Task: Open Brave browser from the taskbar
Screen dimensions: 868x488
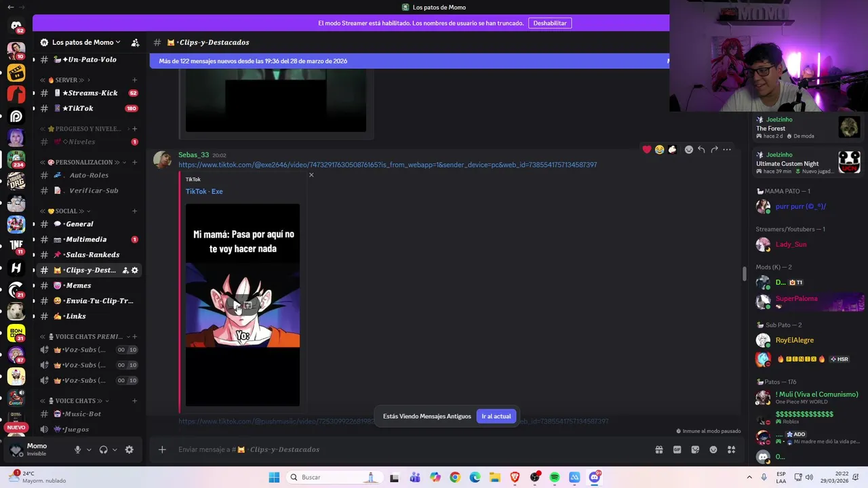Action: (515, 477)
